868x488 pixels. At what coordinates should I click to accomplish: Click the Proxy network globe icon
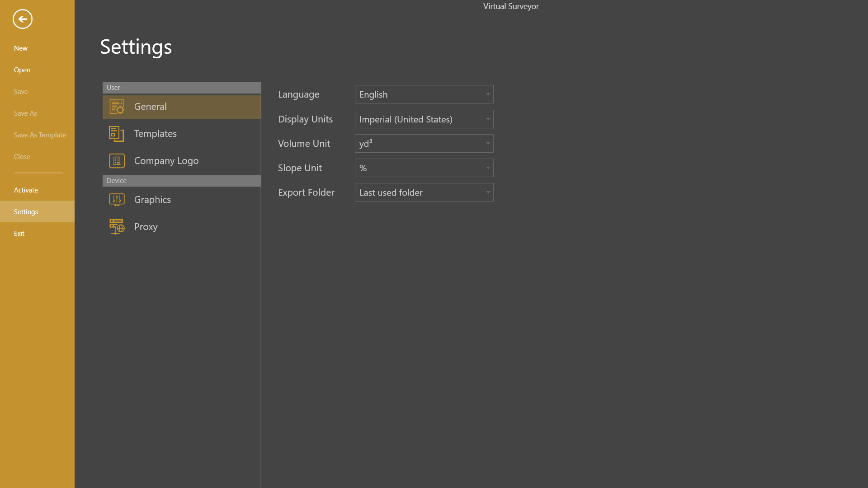[117, 227]
